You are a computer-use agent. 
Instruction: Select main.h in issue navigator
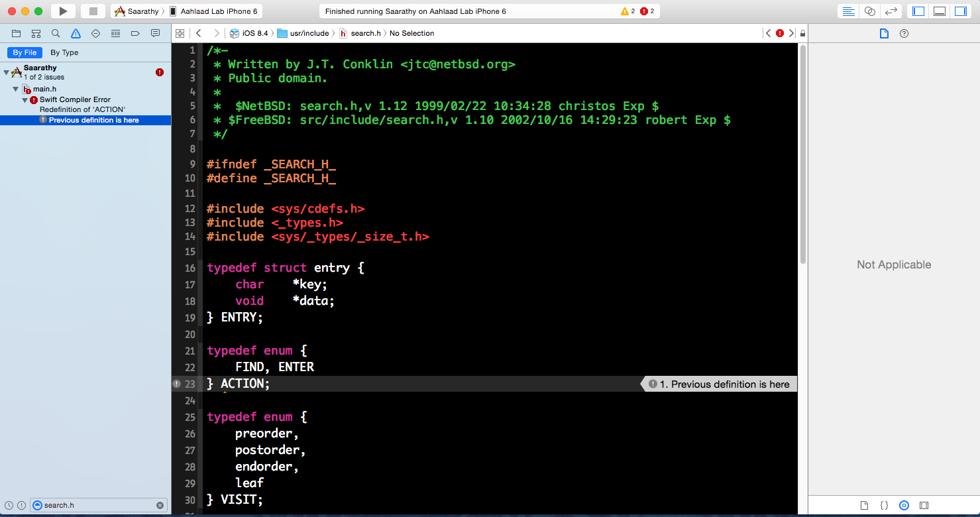pyautogui.click(x=85, y=89)
